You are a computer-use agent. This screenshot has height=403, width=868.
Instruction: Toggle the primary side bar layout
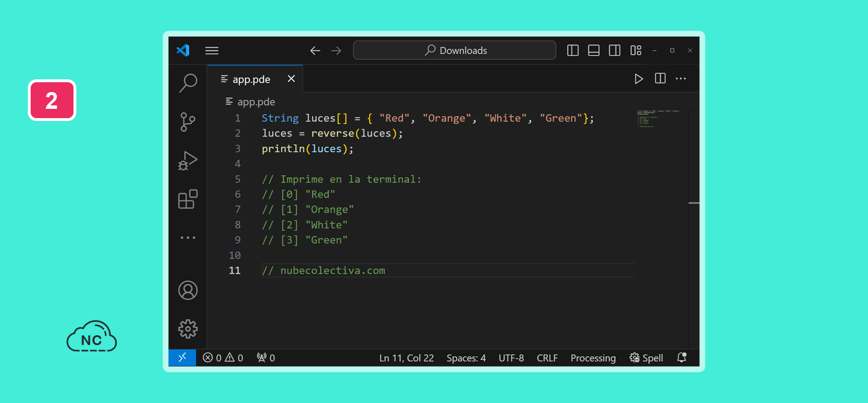(573, 50)
